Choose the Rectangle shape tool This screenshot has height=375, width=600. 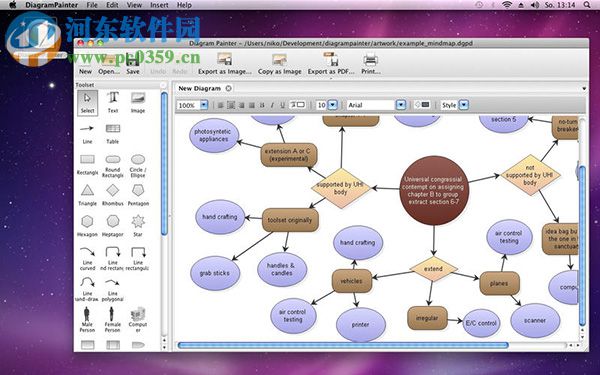(x=87, y=164)
